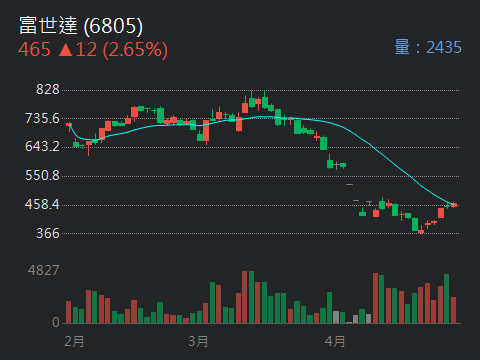
Task: Click the percentage change (2.65%) text
Action: (x=135, y=50)
